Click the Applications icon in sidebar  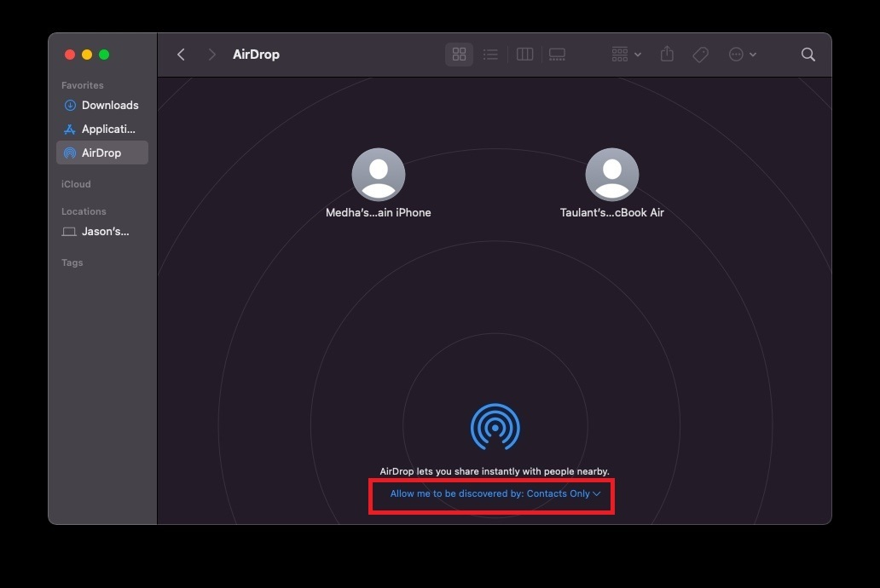tap(70, 129)
